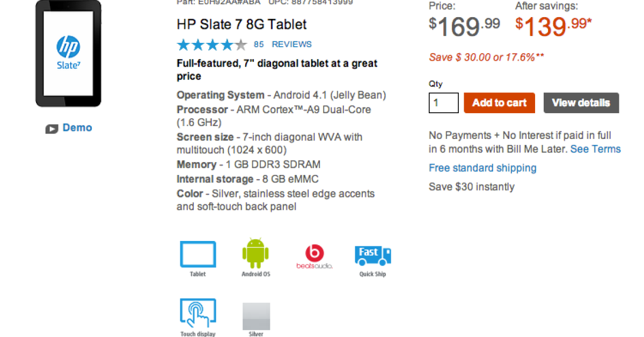
Task: Click the Qty input field
Action: click(443, 103)
